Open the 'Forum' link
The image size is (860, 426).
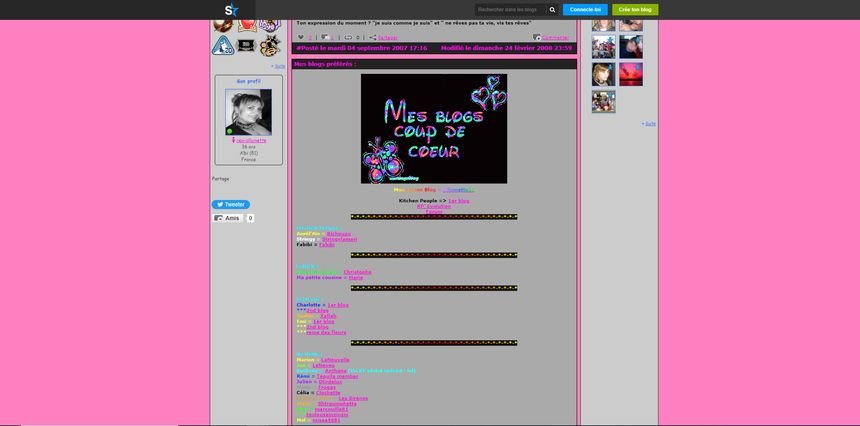[x=434, y=212]
